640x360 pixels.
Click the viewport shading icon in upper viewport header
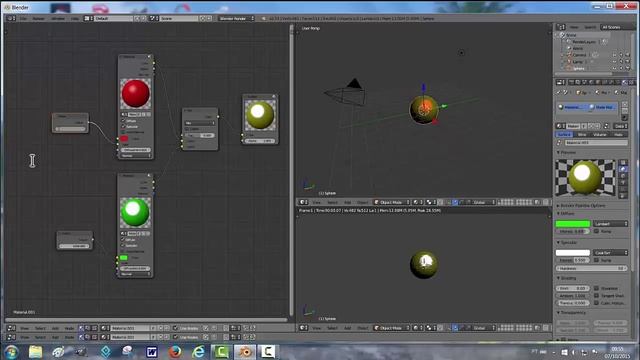click(x=417, y=202)
